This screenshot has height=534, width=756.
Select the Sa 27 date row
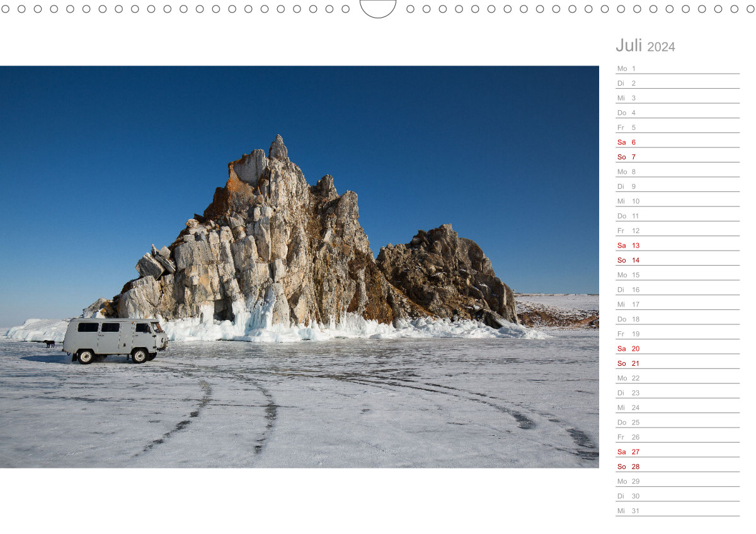coord(677,450)
